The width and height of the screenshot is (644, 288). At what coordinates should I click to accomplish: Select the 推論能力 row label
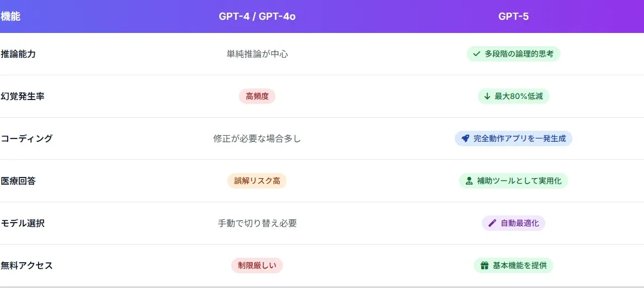(x=19, y=54)
